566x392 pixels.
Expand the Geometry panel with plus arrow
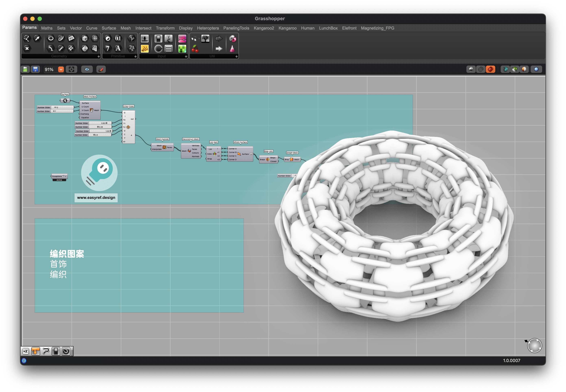point(99,56)
